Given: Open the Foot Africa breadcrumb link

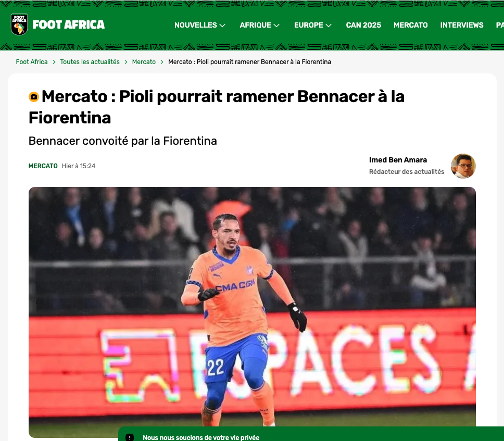Looking at the screenshot, I should click(31, 62).
